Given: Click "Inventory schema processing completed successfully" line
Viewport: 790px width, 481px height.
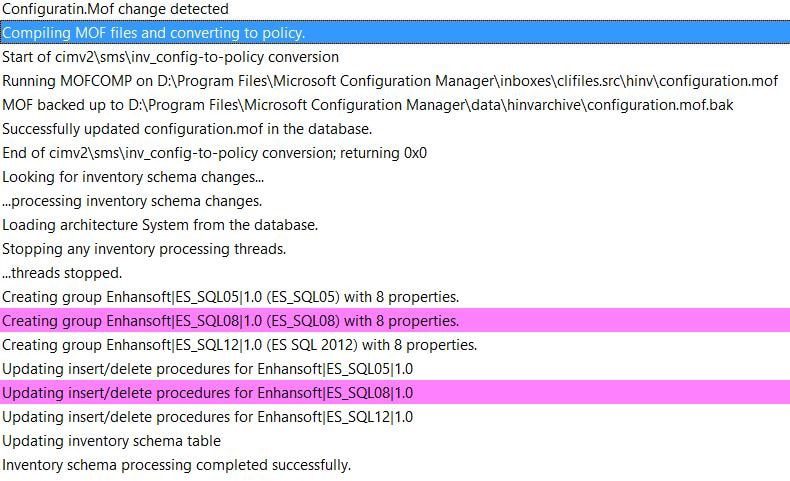Looking at the screenshot, I should [x=176, y=465].
